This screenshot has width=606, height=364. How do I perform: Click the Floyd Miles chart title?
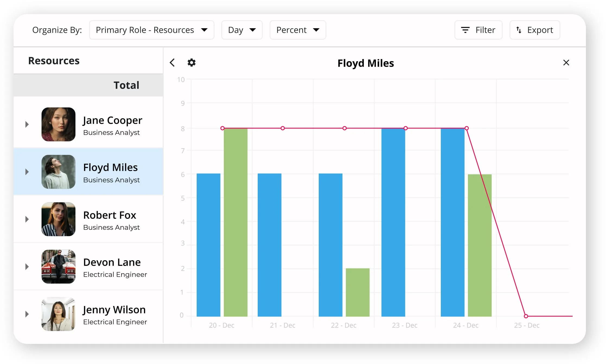pyautogui.click(x=366, y=63)
